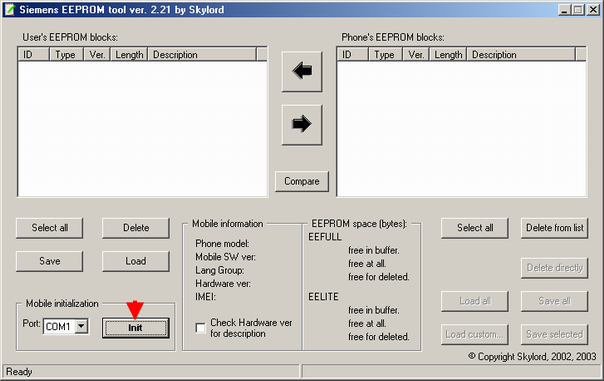Click the Save button for user blocks
The height and width of the screenshot is (381, 604).
coord(49,261)
